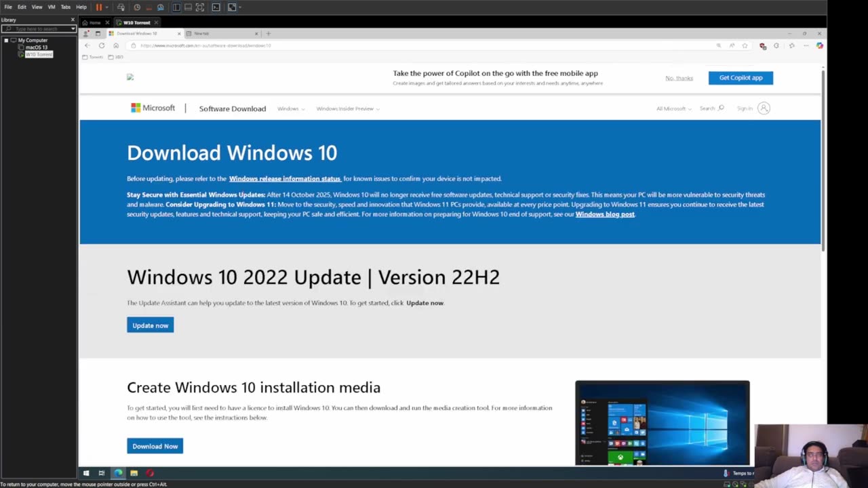Select macOS 13 in the library

(36, 47)
